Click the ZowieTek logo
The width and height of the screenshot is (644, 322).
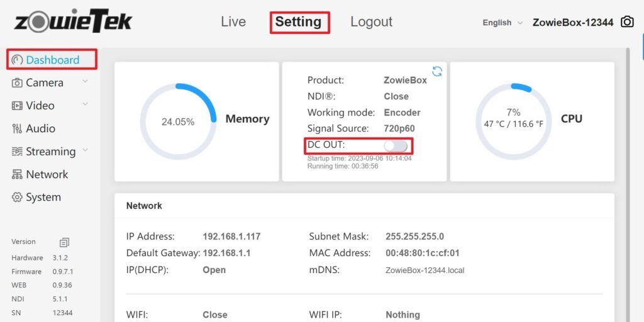pyautogui.click(x=73, y=22)
